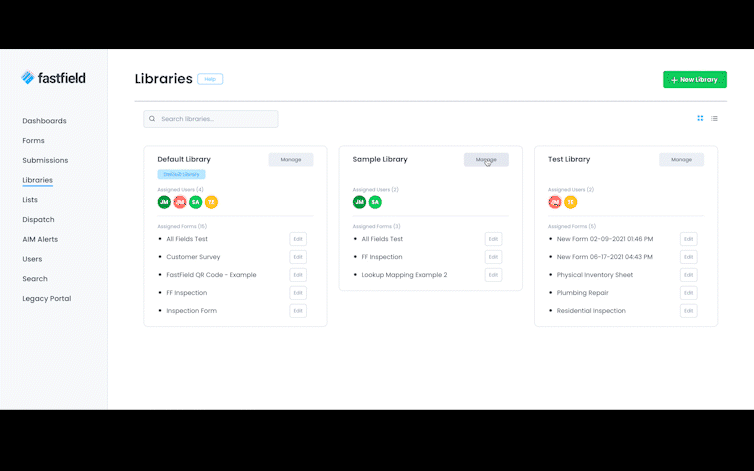Image resolution: width=754 pixels, height=471 pixels.
Task: Click the SA avatar in Sample Library
Action: tap(375, 202)
